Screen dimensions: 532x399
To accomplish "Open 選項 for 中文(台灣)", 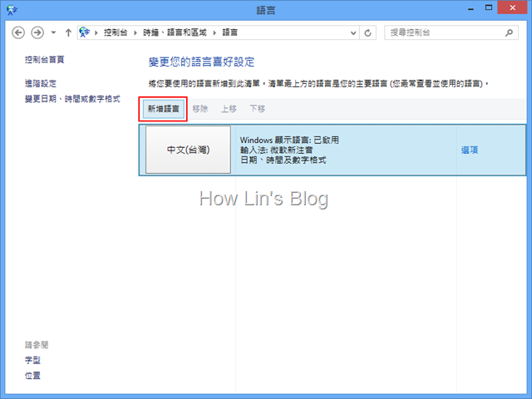I will tap(470, 150).
